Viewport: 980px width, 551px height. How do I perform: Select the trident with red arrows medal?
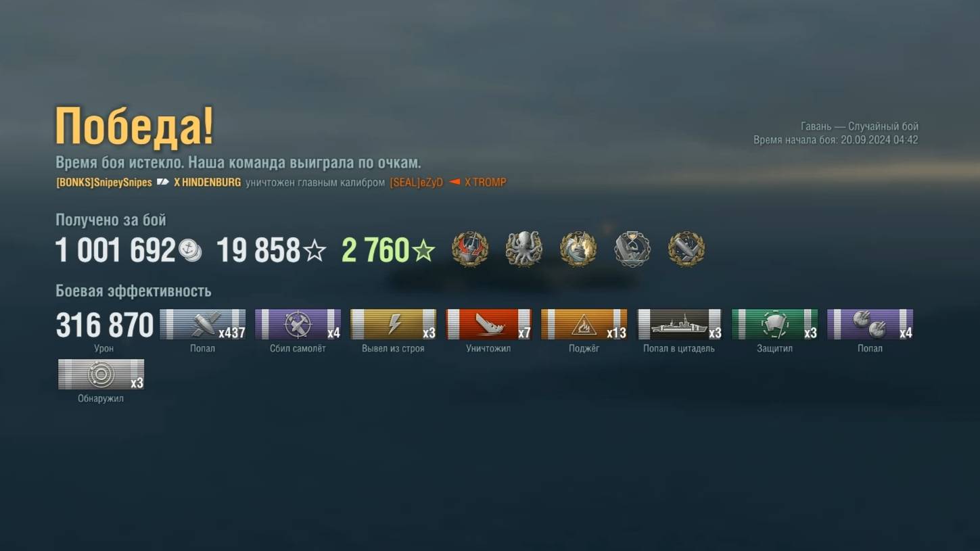(469, 249)
